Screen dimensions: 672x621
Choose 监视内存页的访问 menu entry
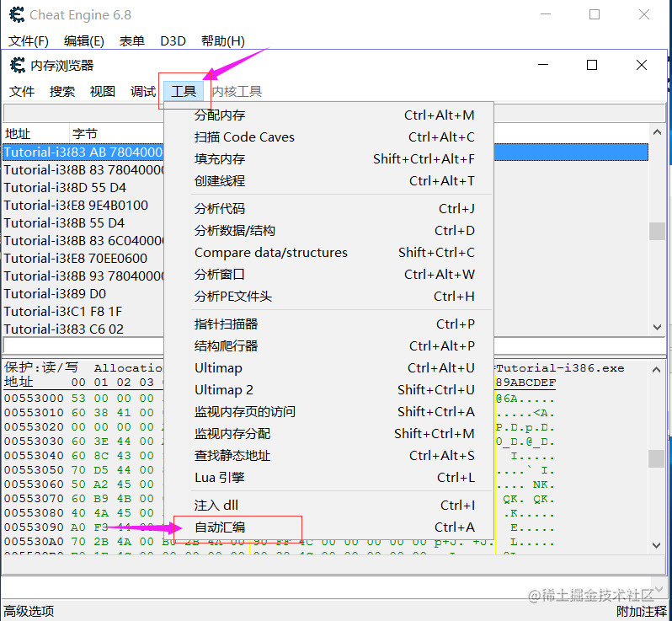point(328,411)
